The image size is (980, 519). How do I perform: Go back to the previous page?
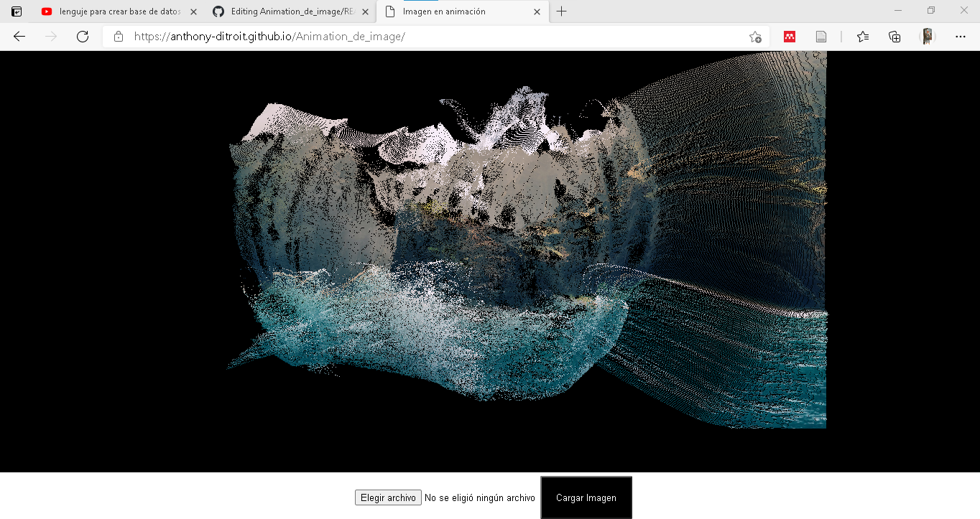tap(19, 36)
